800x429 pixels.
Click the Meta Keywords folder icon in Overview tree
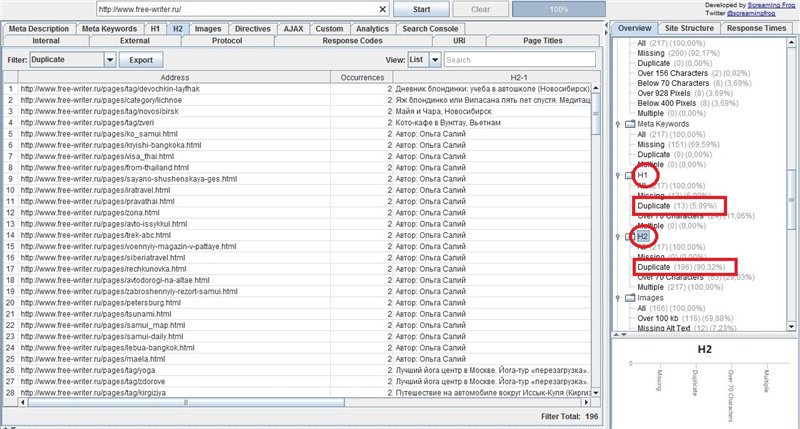click(630, 124)
